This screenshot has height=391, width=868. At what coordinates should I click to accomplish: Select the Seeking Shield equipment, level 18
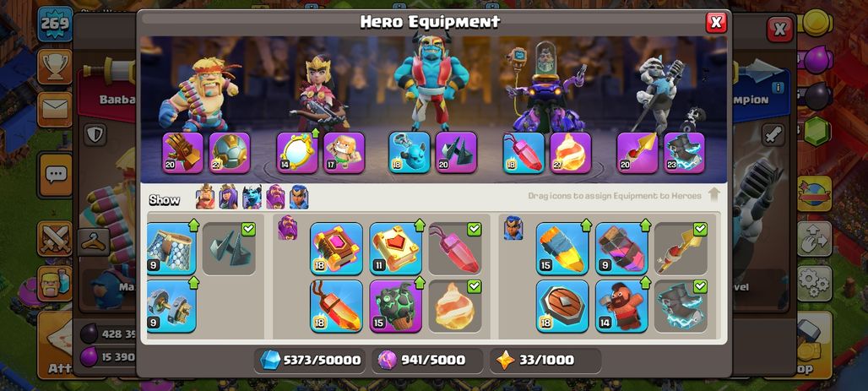pos(561,306)
